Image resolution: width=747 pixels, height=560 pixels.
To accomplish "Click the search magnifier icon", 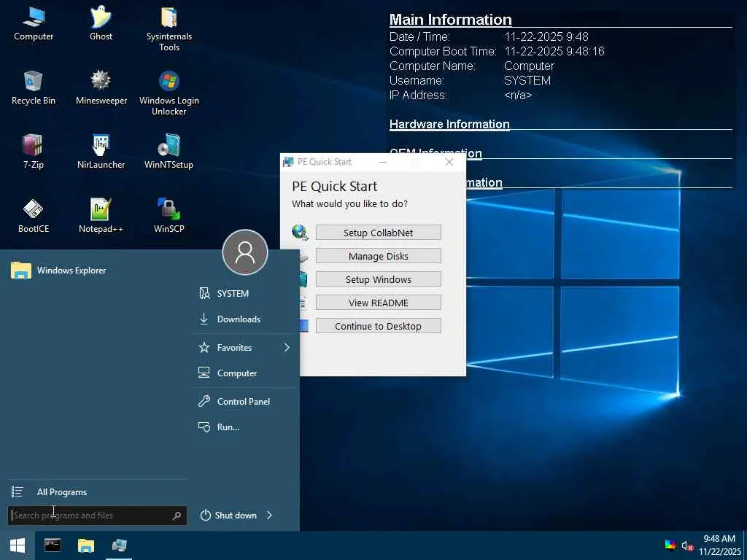I will pyautogui.click(x=177, y=516).
